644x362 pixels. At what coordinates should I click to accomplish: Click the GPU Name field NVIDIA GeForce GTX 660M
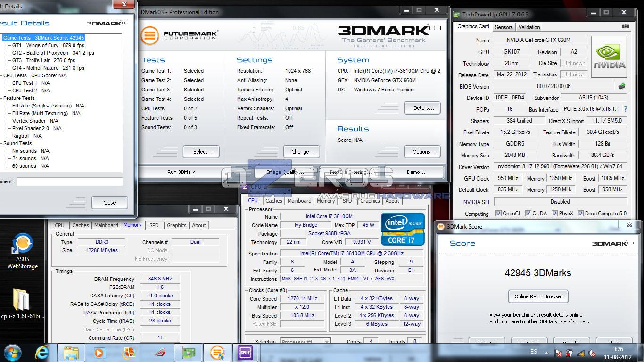coord(541,41)
